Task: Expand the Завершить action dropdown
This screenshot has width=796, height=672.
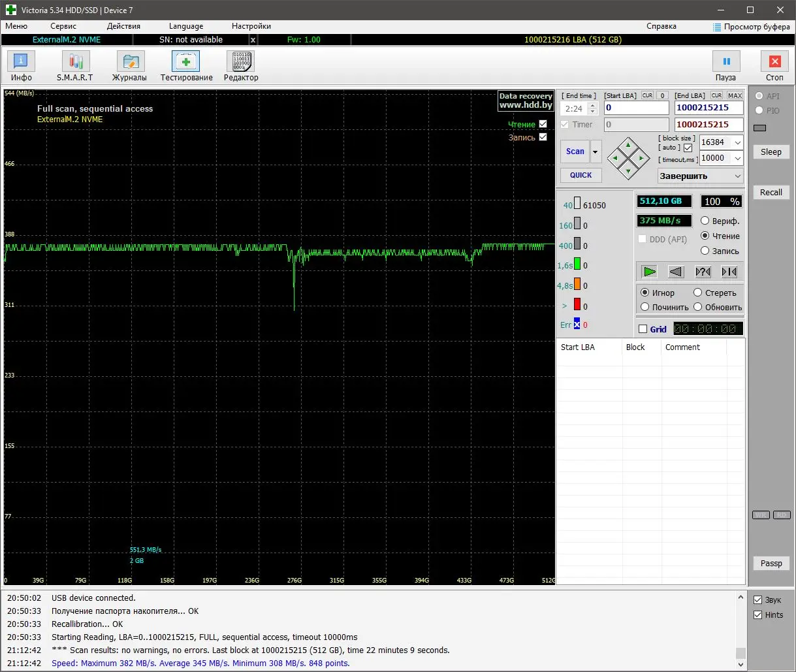Action: click(x=737, y=176)
